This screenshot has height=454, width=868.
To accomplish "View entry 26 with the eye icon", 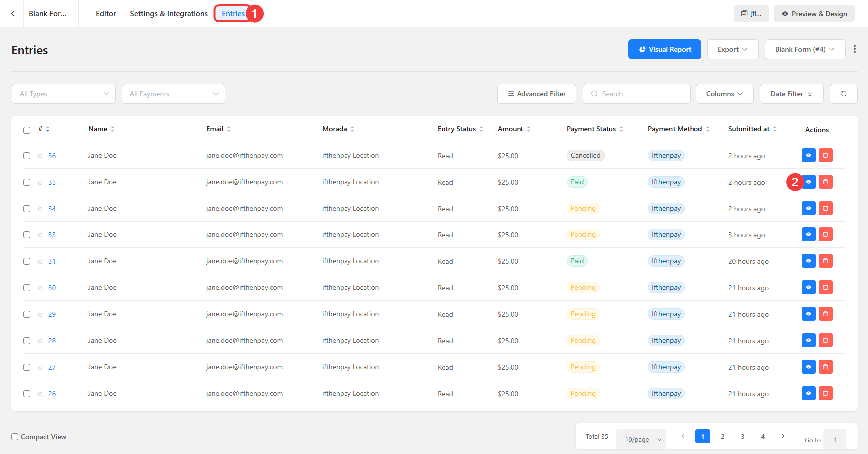I will (x=808, y=393).
